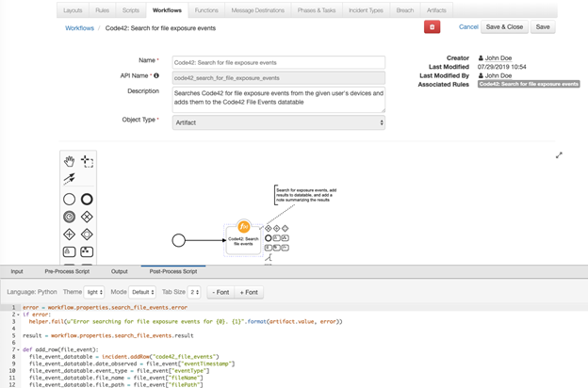
Task: Click the 'Last Modified' date 07/29/2019 10:54
Action: point(501,67)
